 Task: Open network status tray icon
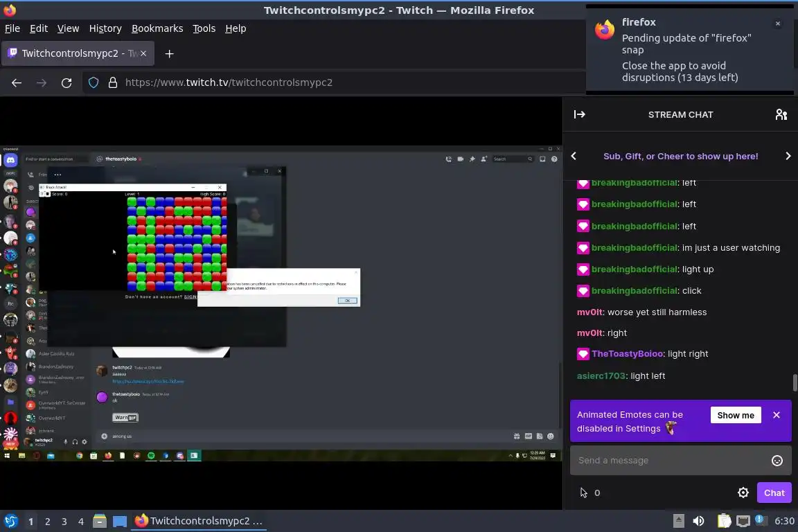pyautogui.click(x=743, y=522)
